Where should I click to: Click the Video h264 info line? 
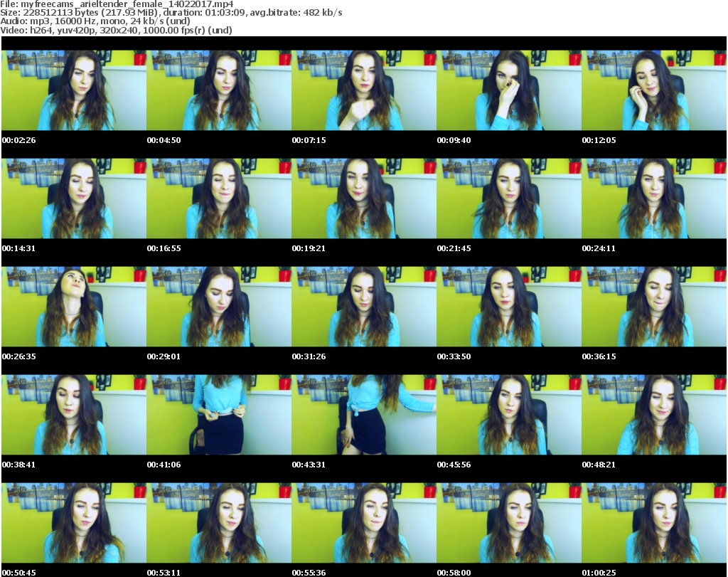[x=116, y=30]
